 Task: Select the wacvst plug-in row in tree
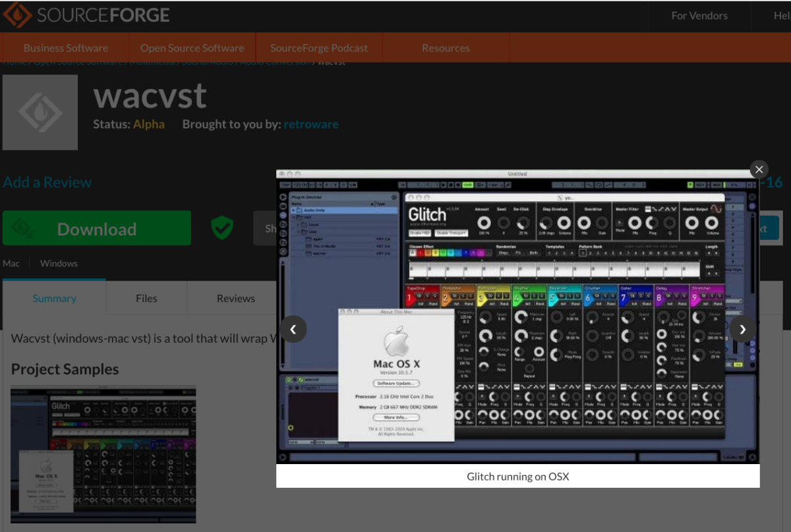coord(344,252)
